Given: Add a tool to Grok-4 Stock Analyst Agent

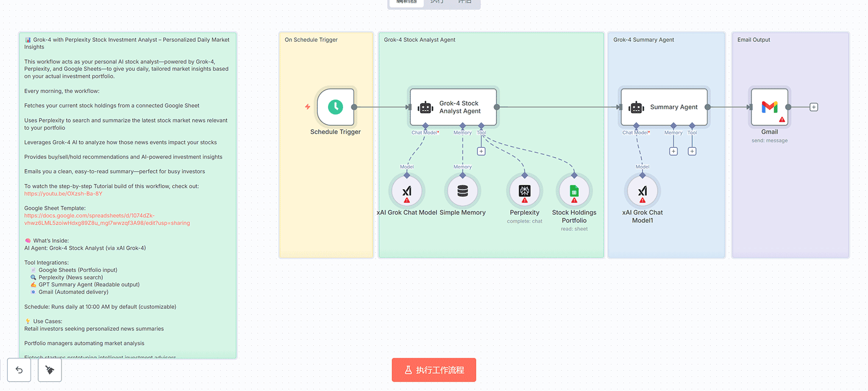Looking at the screenshot, I should click(481, 152).
